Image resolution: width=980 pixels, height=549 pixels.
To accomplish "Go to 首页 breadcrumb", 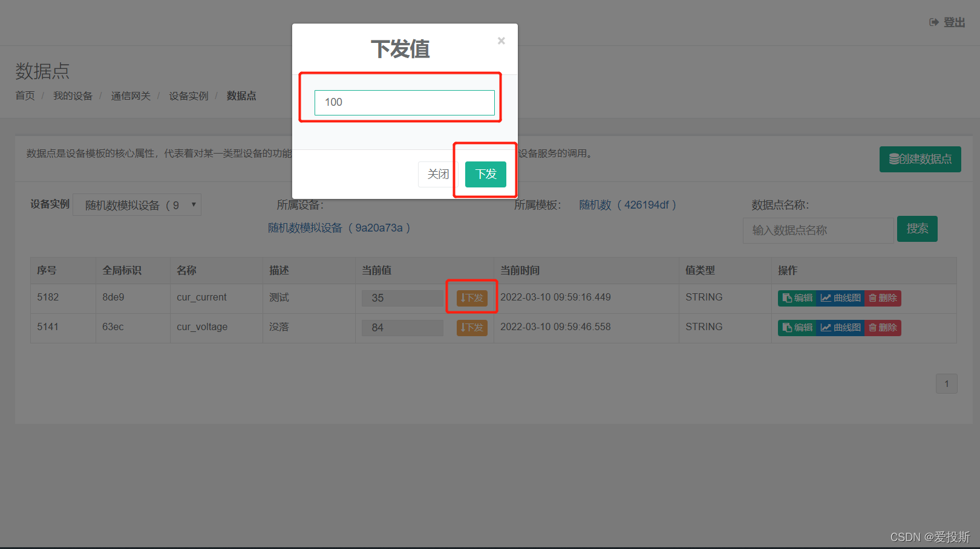I will pyautogui.click(x=25, y=96).
